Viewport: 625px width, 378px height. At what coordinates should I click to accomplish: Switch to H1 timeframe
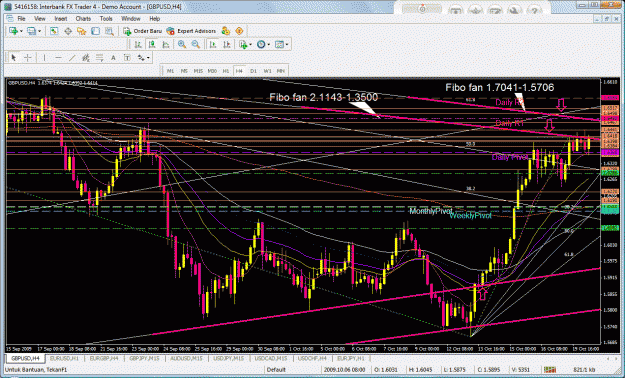[226, 71]
